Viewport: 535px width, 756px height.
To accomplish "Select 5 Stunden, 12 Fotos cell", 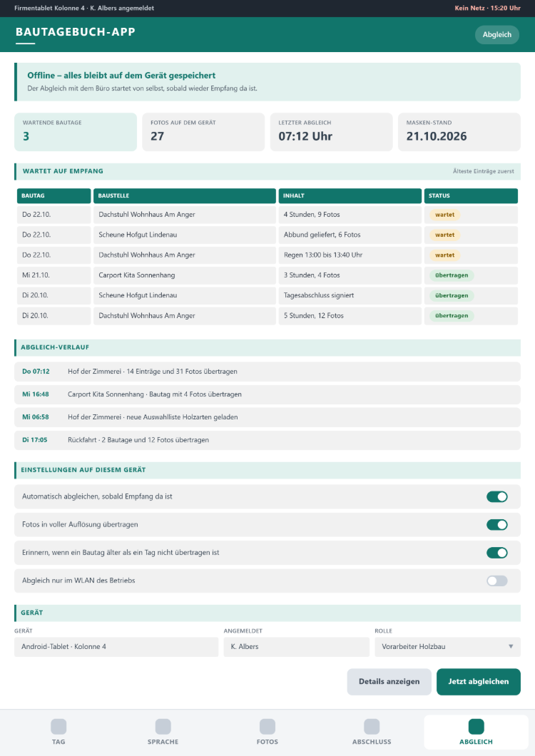I will pyautogui.click(x=350, y=316).
